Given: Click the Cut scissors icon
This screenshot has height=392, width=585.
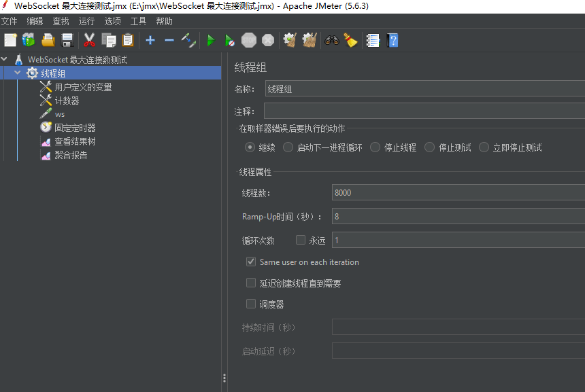Looking at the screenshot, I should coord(89,40).
